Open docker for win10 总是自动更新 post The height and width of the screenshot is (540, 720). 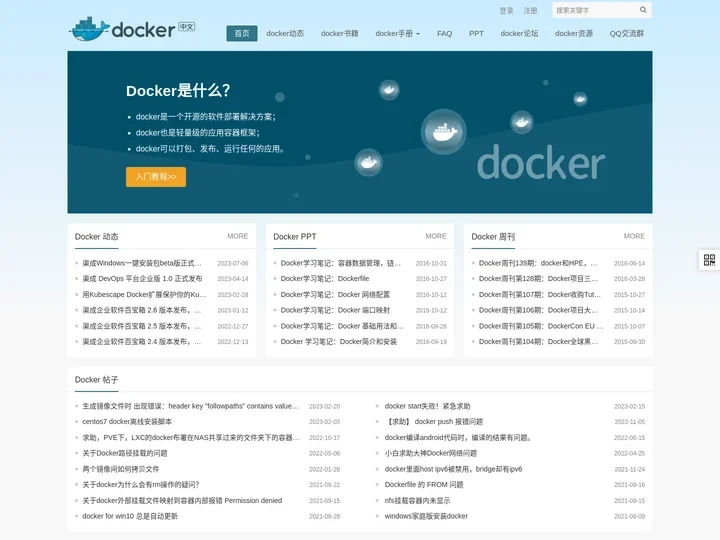[130, 516]
